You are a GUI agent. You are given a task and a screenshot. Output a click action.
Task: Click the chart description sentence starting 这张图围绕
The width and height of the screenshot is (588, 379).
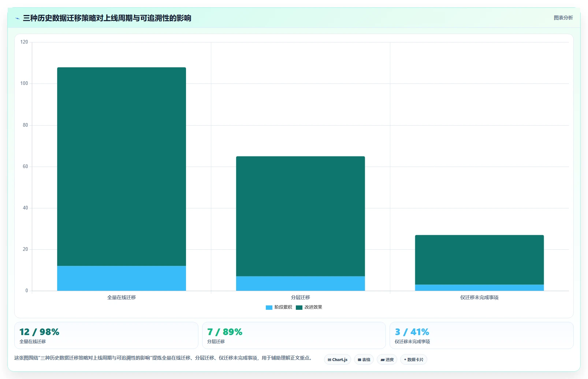(x=163, y=358)
